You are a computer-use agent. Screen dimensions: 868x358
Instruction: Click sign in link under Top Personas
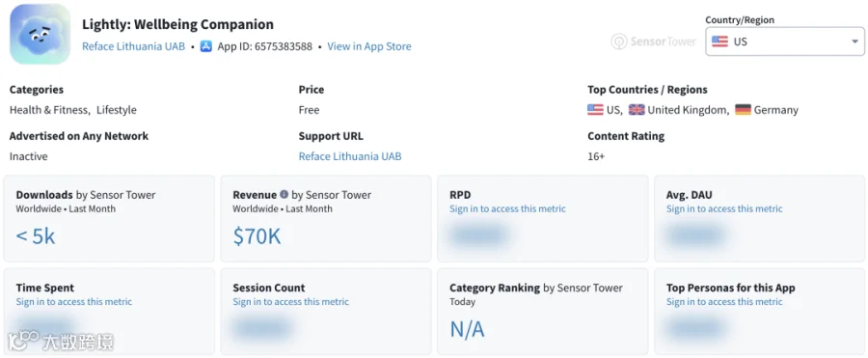pyautogui.click(x=724, y=302)
